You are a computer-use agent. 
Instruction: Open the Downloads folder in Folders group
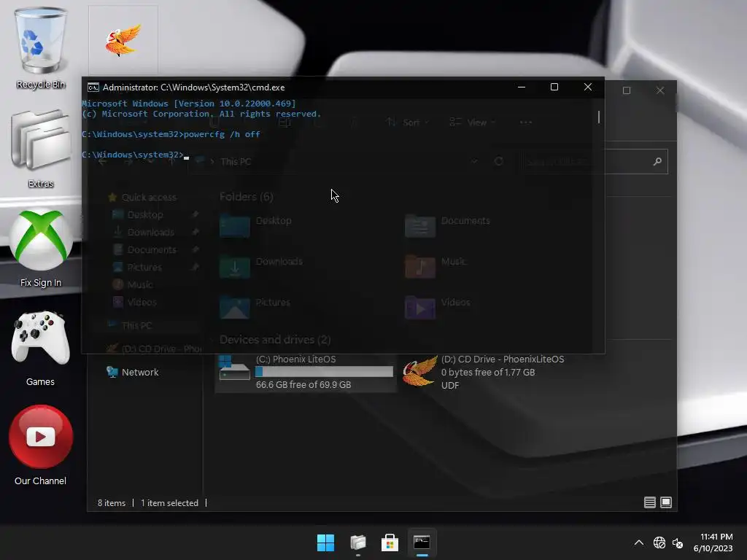(x=262, y=267)
